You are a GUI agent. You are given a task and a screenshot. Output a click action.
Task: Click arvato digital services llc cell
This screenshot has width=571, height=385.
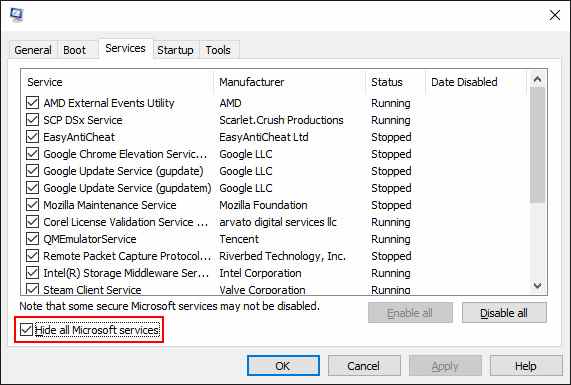coord(278,222)
